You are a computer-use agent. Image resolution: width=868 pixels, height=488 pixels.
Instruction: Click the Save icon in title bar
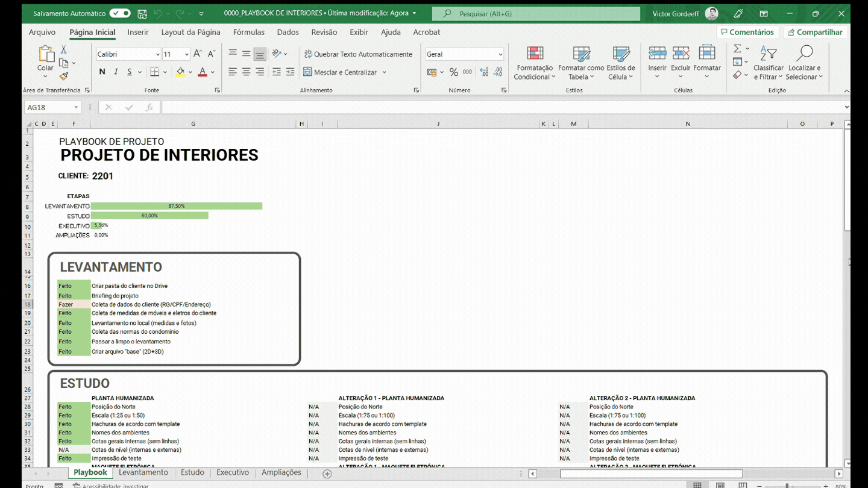[142, 13]
